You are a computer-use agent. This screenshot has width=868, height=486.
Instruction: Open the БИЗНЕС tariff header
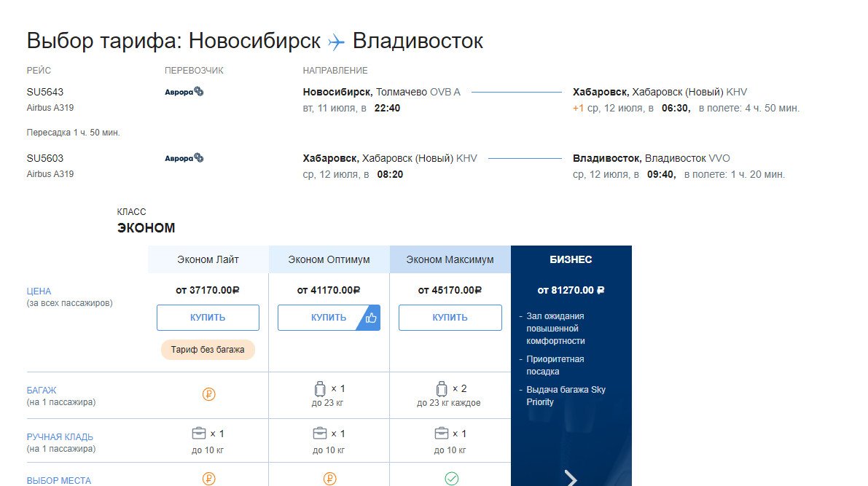click(x=571, y=259)
